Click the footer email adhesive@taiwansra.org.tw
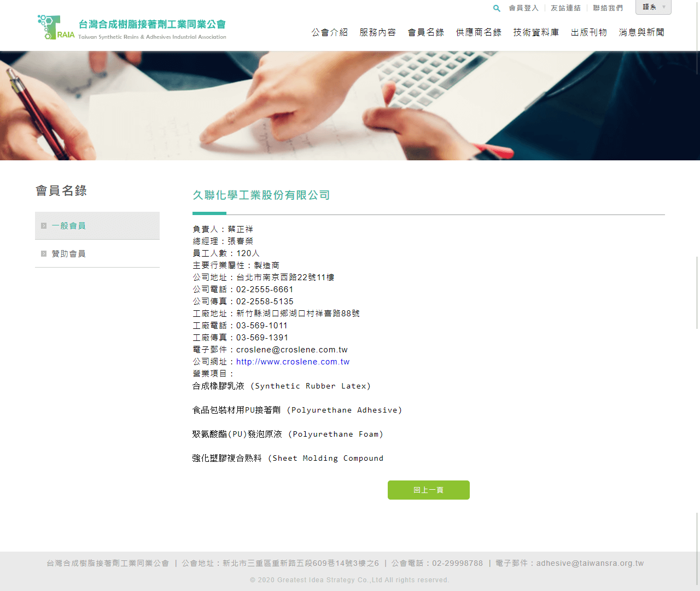Screen dimensions: 700x591 pos(590,563)
